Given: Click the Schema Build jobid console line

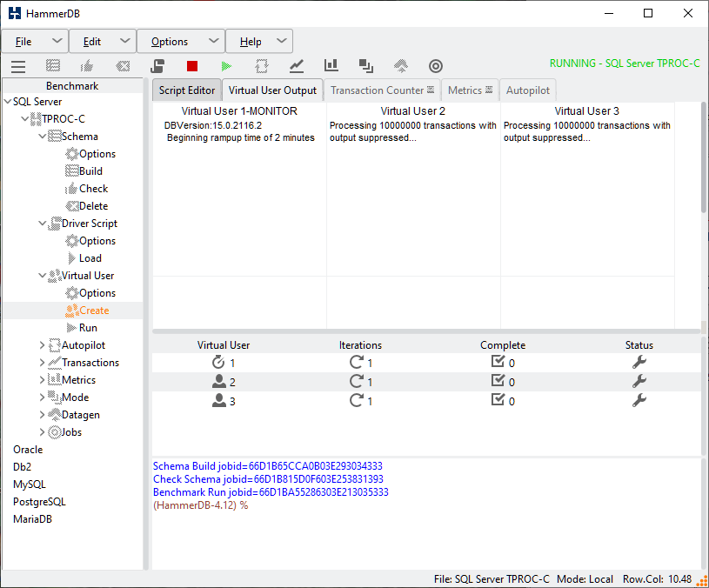Looking at the screenshot, I should [268, 466].
